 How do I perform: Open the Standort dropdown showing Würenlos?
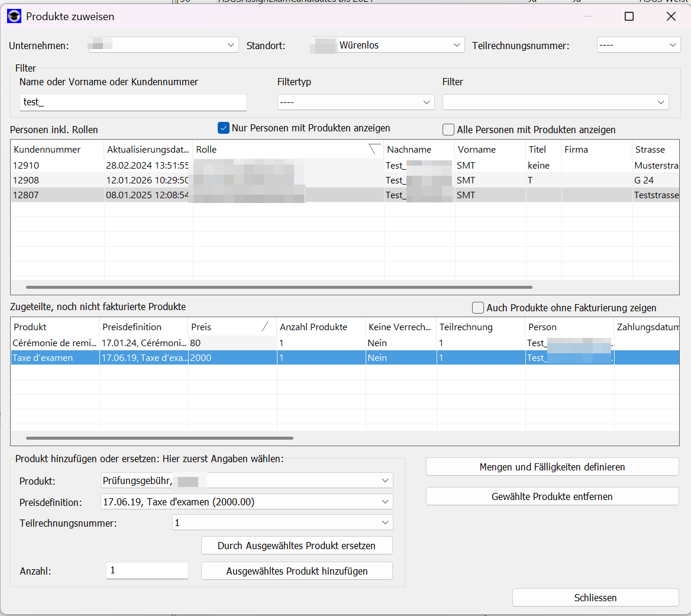pos(388,45)
